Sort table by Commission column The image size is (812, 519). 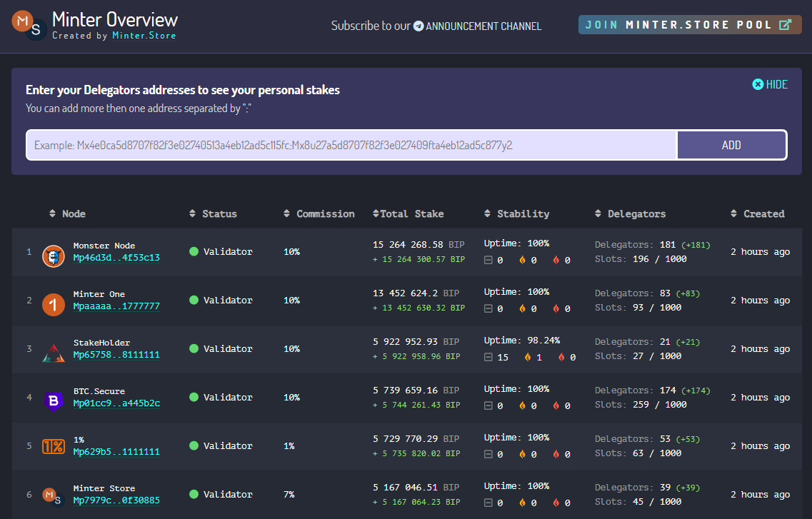click(319, 213)
